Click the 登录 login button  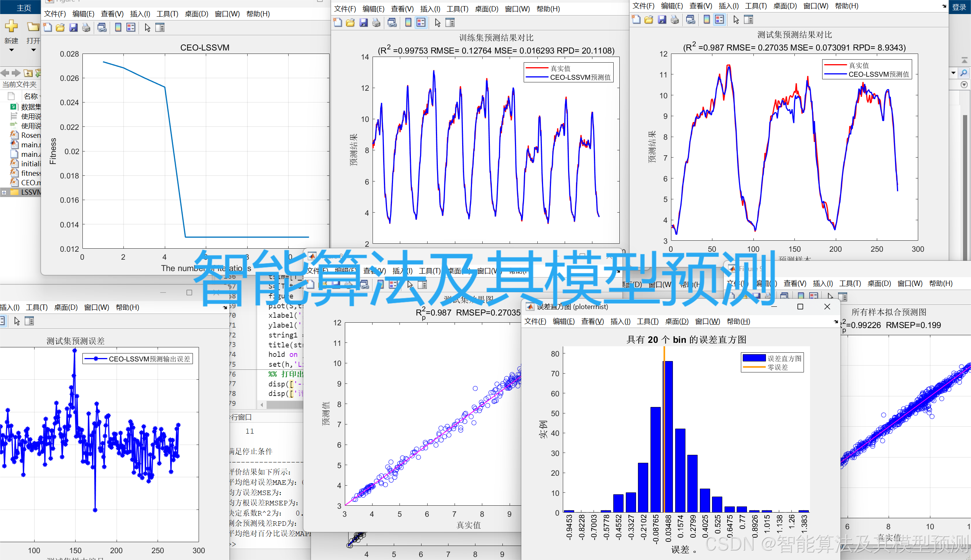coord(959,7)
